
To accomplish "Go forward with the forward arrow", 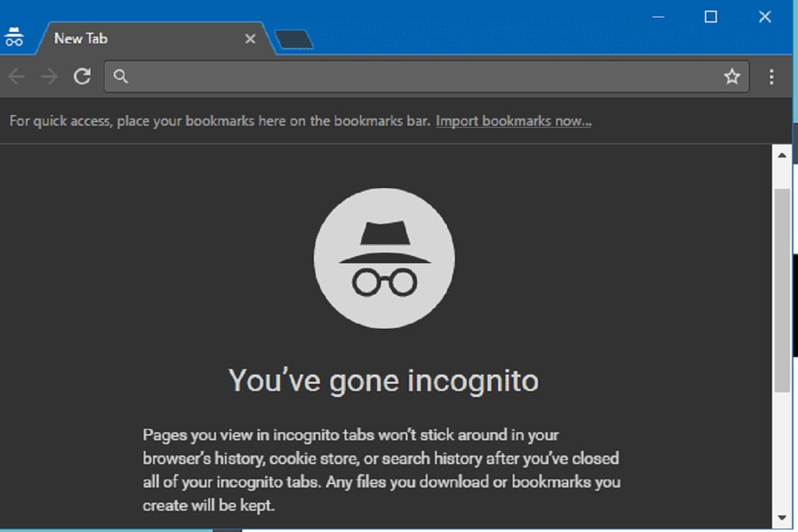I will 49,76.
